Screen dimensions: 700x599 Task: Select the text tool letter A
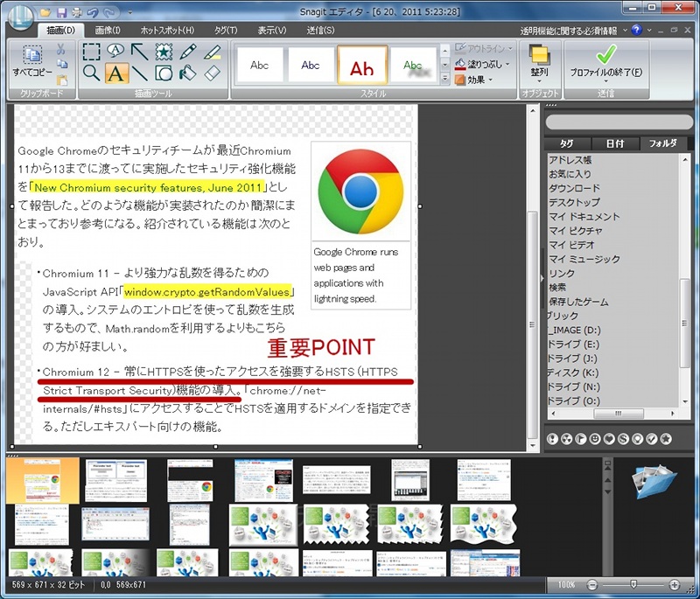(x=116, y=73)
